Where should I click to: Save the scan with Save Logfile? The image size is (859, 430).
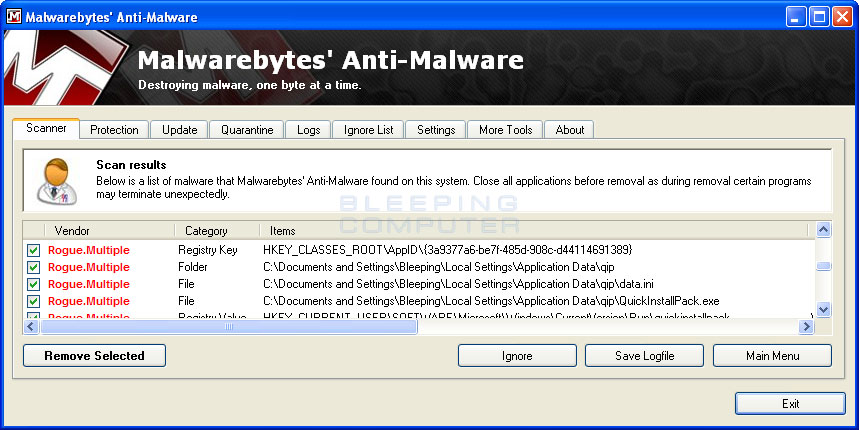tap(644, 356)
